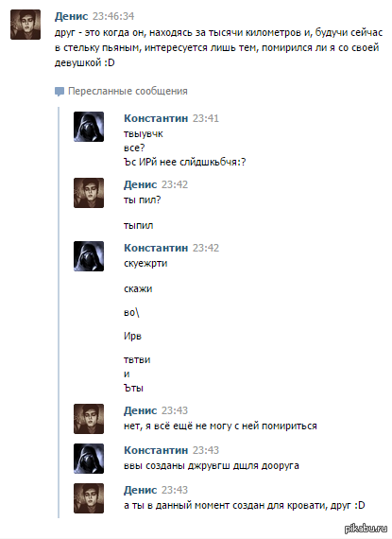Screen dimensions: 392x539
Task: Click Константин's avatar beside 'скуежрти'
Action: pos(89,256)
